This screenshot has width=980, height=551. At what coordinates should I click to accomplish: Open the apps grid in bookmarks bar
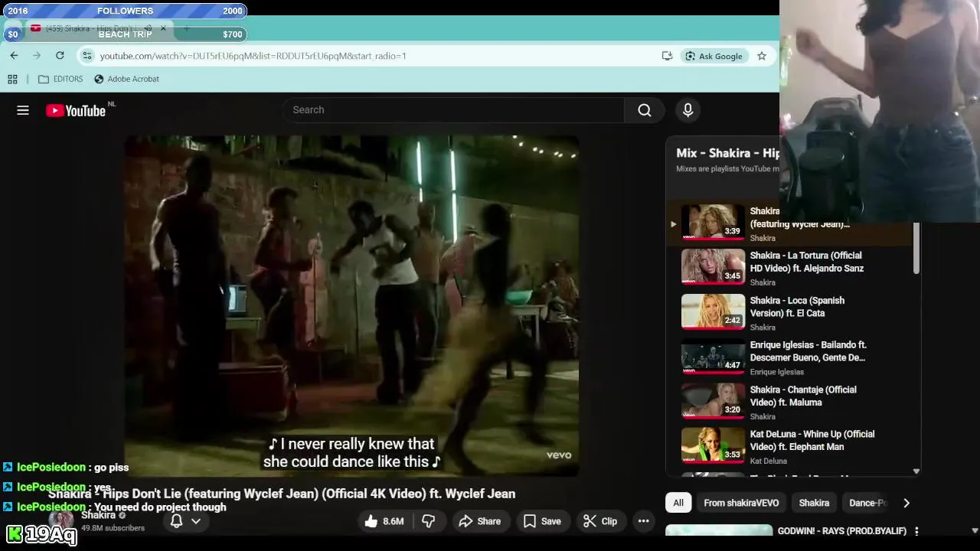click(12, 79)
